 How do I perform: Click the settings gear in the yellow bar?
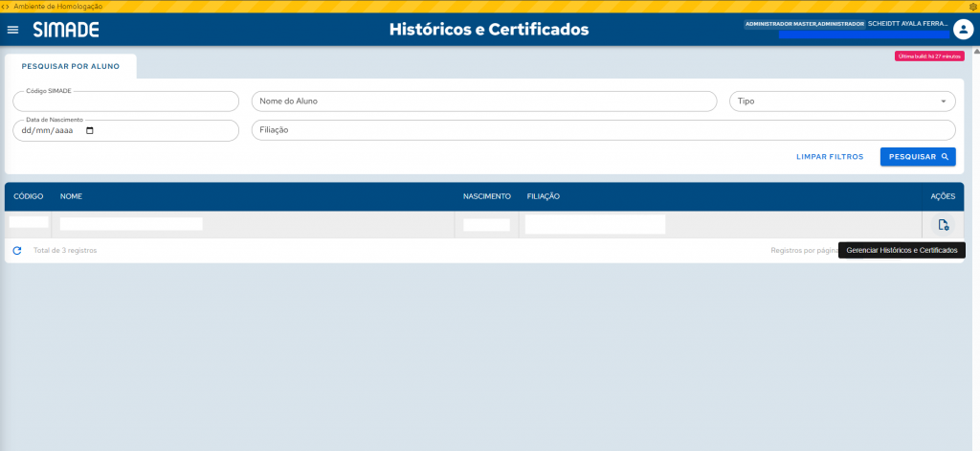tap(972, 6)
